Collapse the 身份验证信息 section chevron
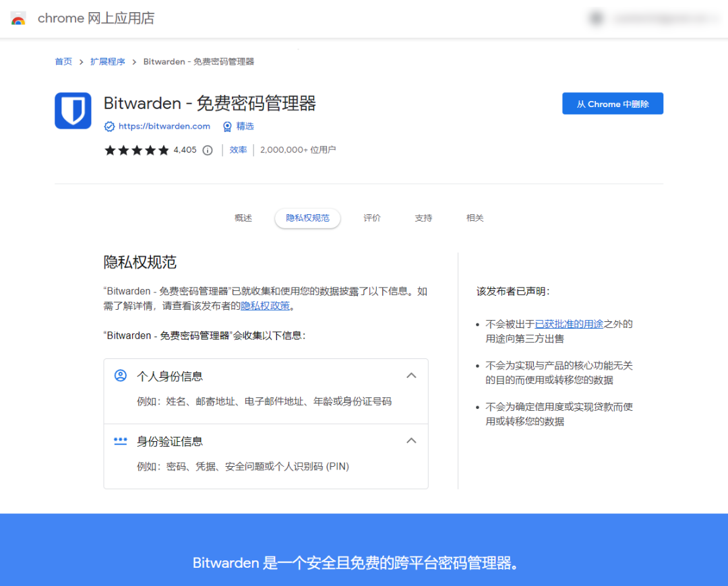Screen dimensions: 728x586 (x=411, y=441)
